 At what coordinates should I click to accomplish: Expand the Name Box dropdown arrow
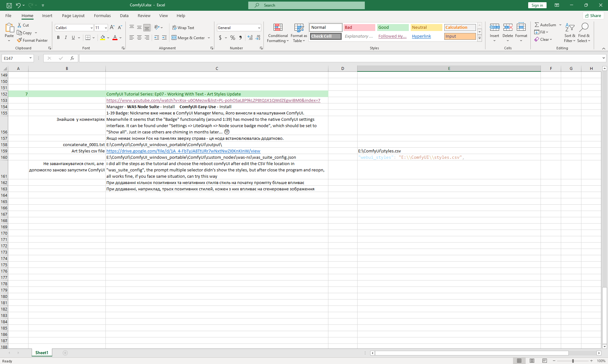(x=30, y=58)
